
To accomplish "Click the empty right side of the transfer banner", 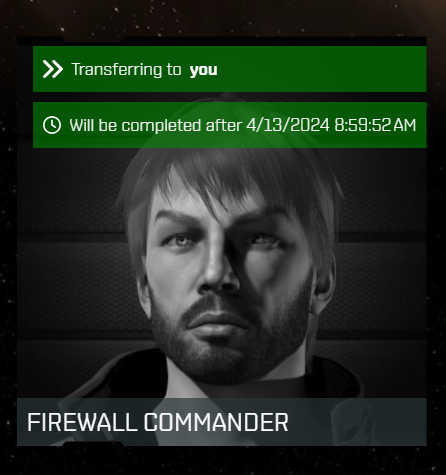I will point(320,69).
